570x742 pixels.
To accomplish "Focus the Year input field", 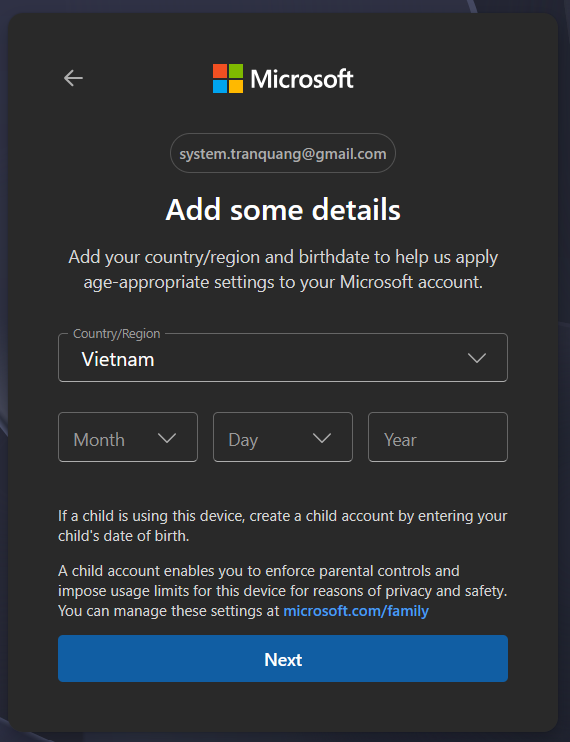I will click(438, 437).
